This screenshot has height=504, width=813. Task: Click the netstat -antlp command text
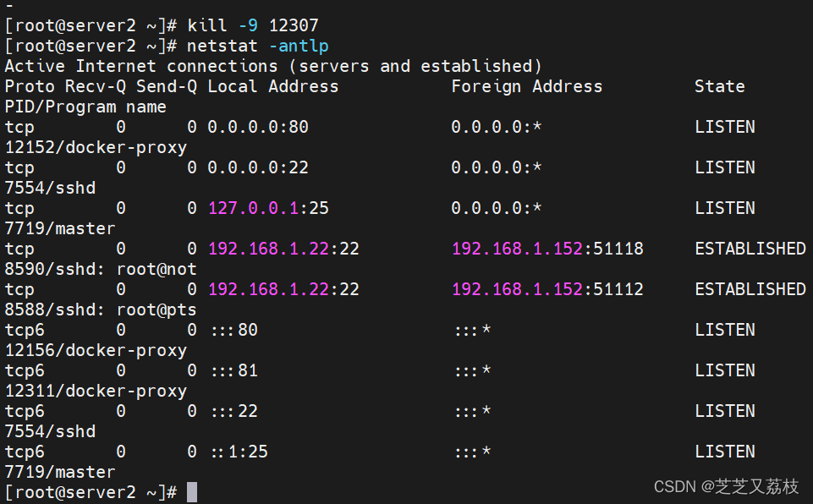click(258, 46)
